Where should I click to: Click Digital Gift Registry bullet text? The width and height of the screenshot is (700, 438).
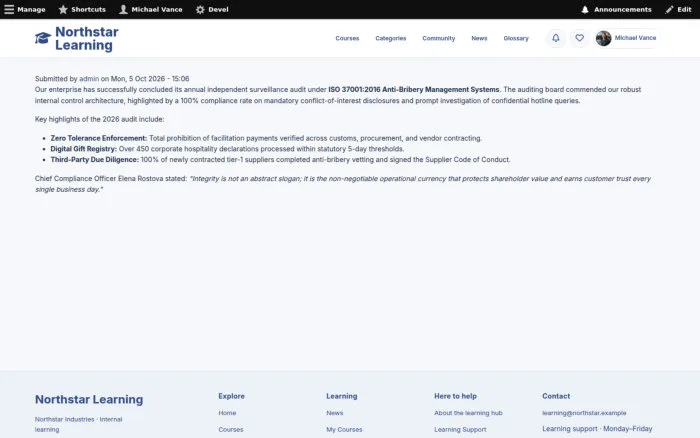(83, 149)
